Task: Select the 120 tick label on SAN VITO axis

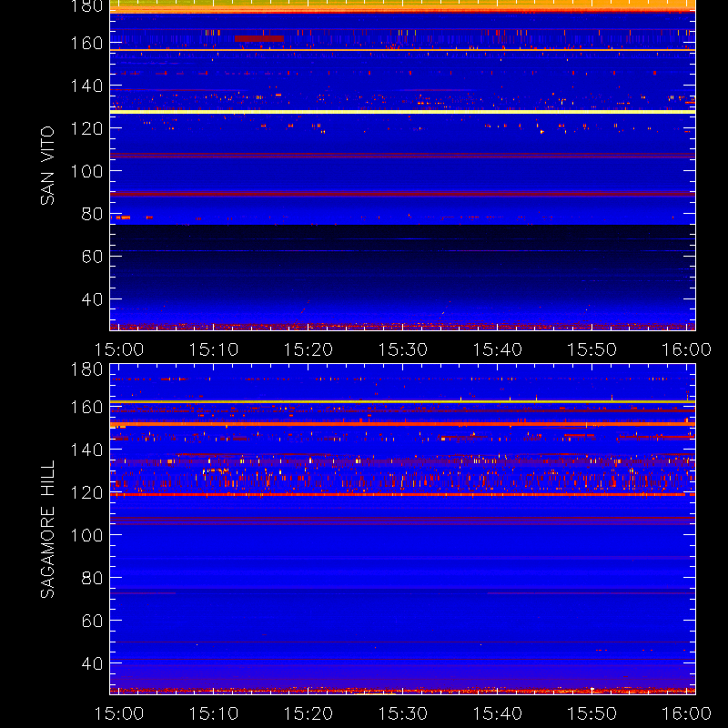Action: click(x=86, y=128)
